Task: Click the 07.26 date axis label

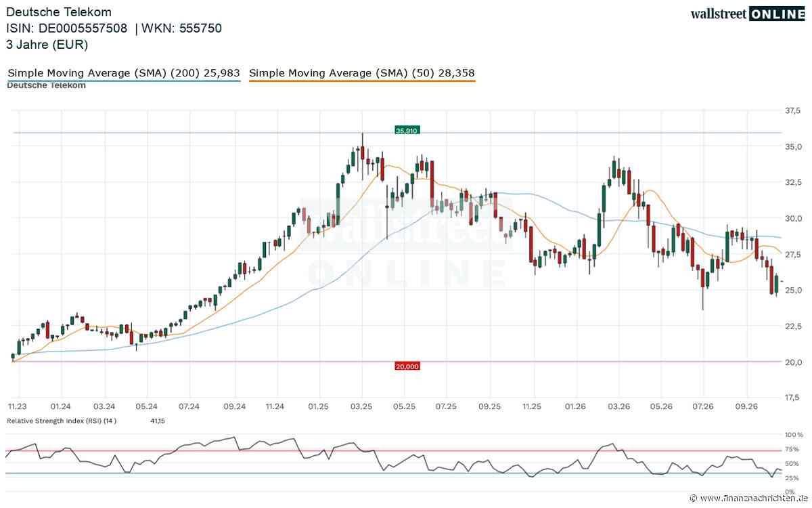Action: click(x=704, y=406)
